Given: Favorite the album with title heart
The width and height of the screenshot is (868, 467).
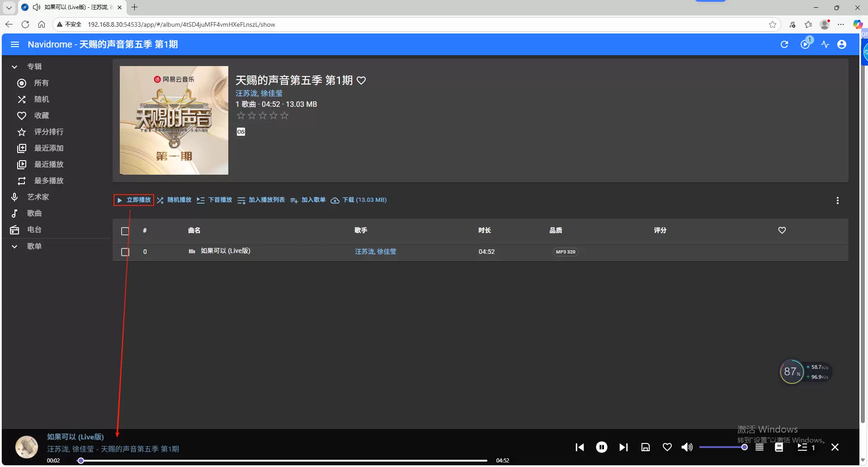Looking at the screenshot, I should click(361, 81).
